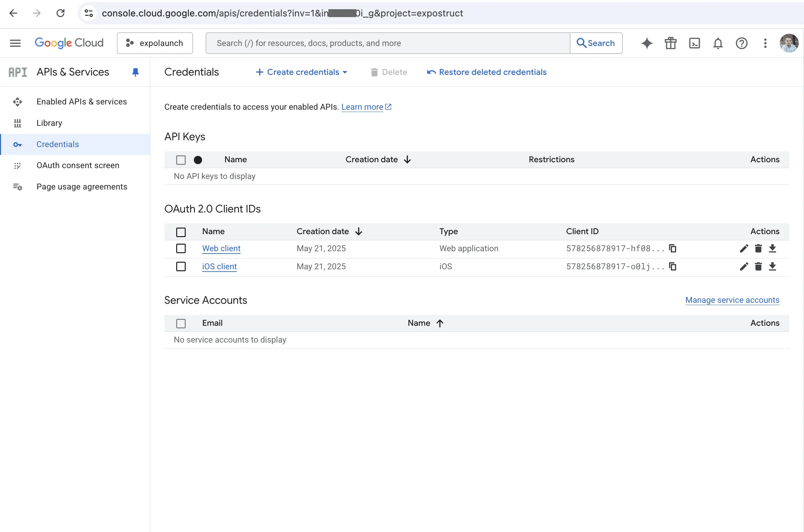
Task: Open Gemini AI assistant sparkle icon
Action: 647,43
